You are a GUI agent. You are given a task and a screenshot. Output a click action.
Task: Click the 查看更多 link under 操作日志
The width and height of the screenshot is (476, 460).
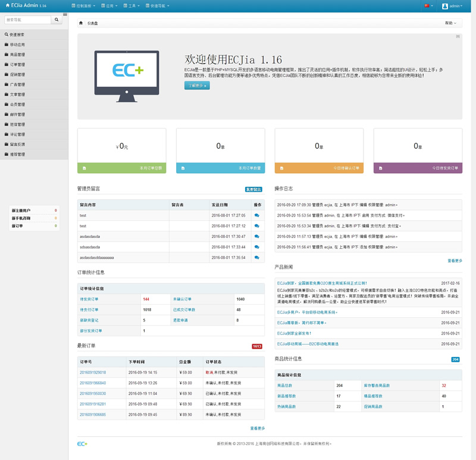[455, 261]
